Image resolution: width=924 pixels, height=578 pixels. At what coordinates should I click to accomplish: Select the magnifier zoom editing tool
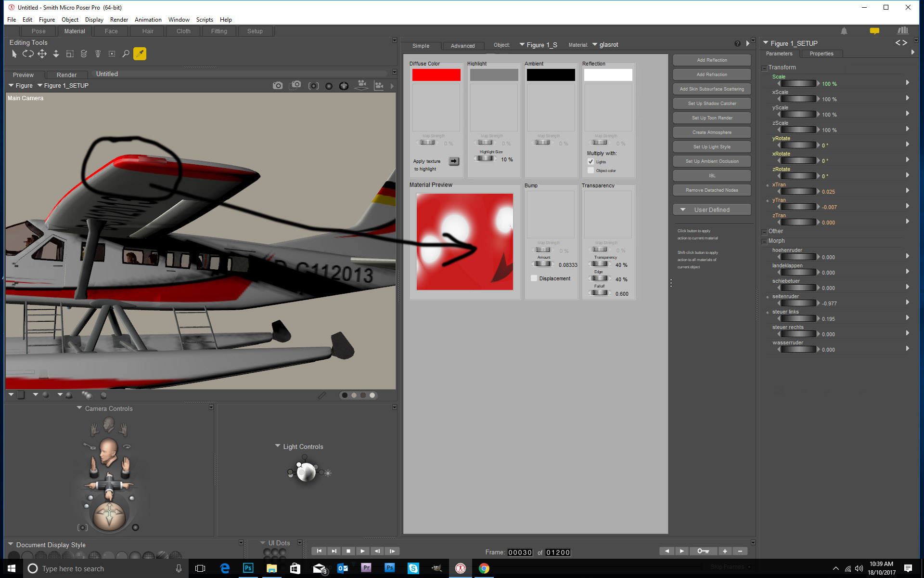(x=126, y=54)
